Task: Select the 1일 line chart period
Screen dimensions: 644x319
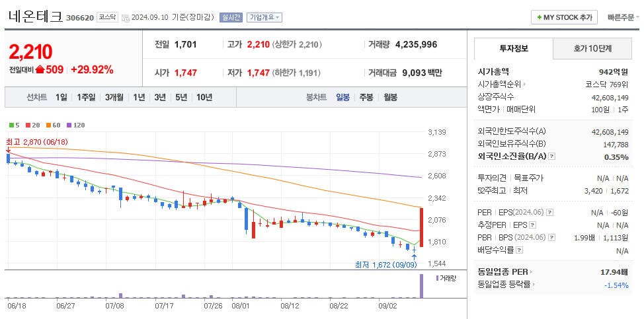Action: click(61, 97)
